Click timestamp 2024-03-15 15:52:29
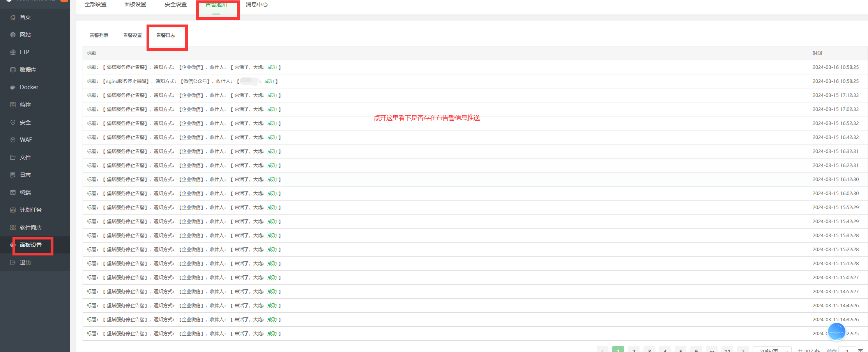 (x=836, y=208)
